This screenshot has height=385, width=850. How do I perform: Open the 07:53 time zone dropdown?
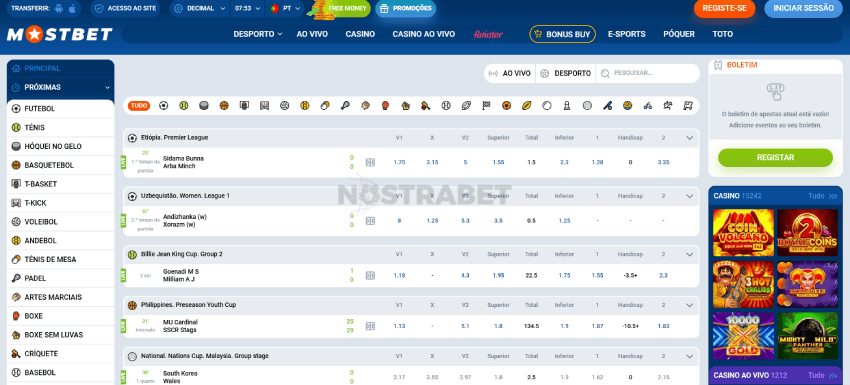pyautogui.click(x=248, y=8)
